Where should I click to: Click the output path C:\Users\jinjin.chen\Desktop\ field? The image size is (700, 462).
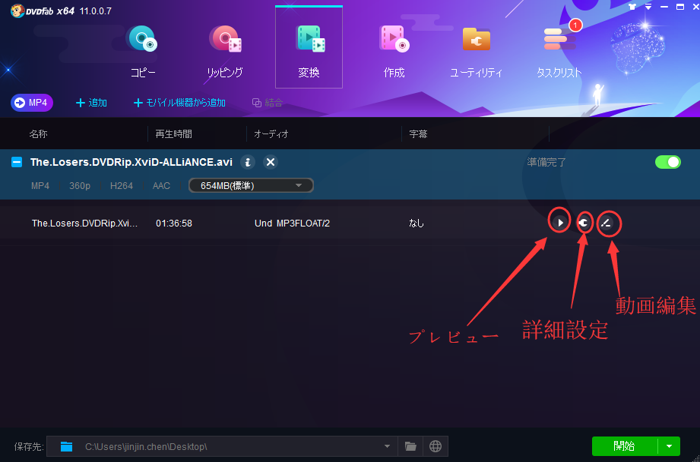[221, 446]
